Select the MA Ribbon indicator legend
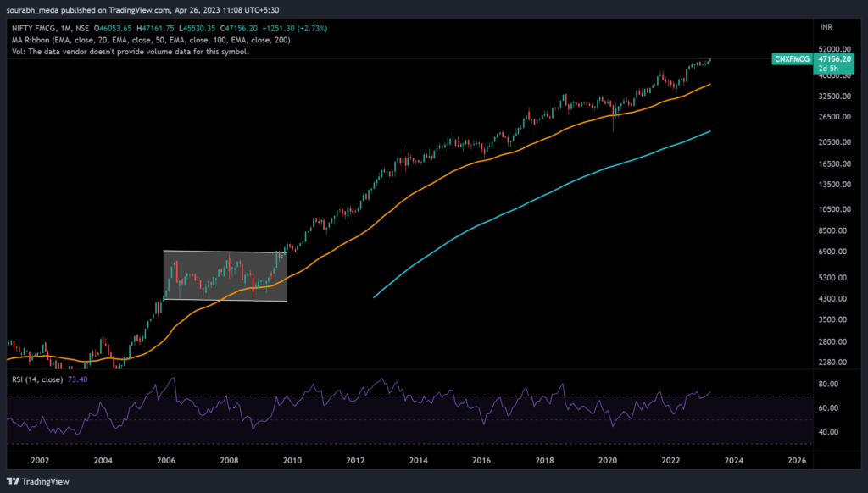The height and width of the screenshot is (493, 868). [151, 40]
